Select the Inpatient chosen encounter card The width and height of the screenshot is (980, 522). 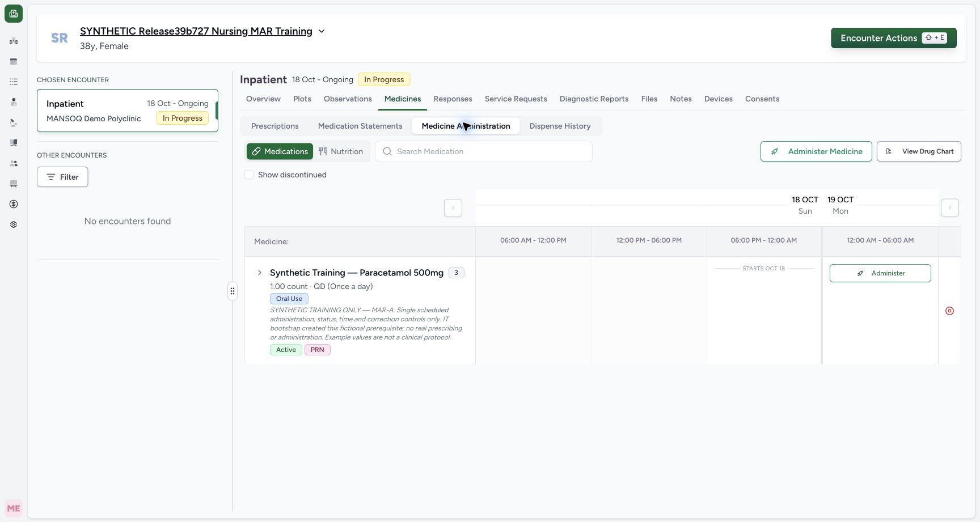128,111
